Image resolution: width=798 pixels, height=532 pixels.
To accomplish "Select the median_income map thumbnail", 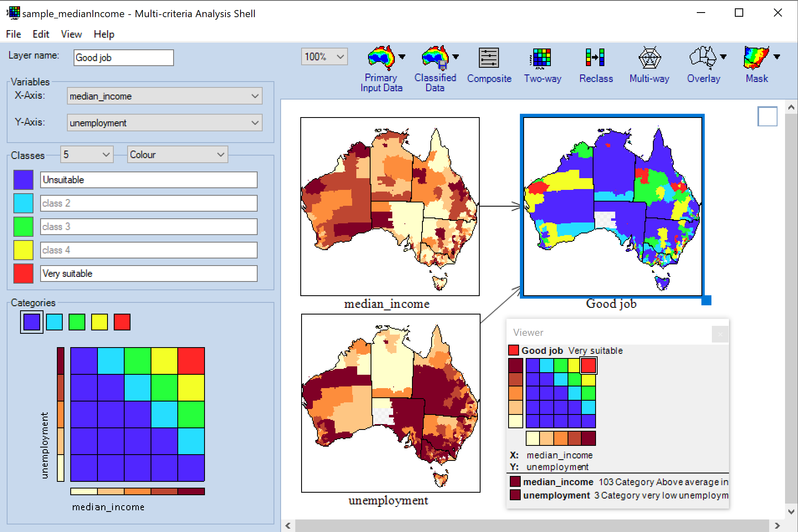I will [x=390, y=207].
